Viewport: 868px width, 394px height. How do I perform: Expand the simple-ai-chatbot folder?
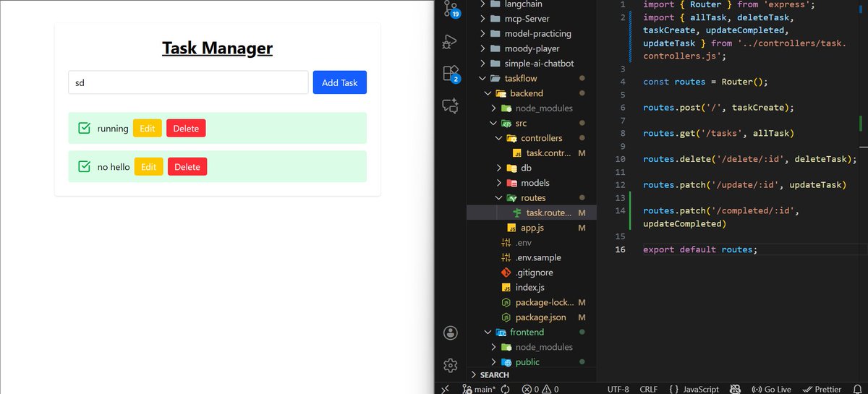[x=482, y=64]
